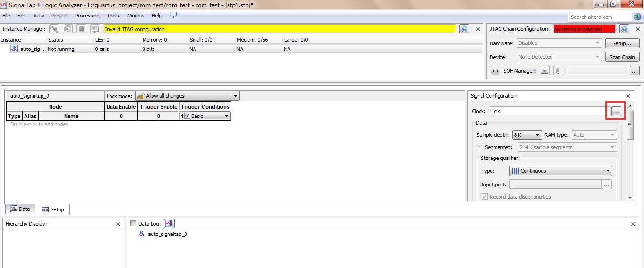Viewport: 644px width, 268px height.
Task: Toggle the trigger condition 1 checkbox
Action: pyautogui.click(x=187, y=116)
